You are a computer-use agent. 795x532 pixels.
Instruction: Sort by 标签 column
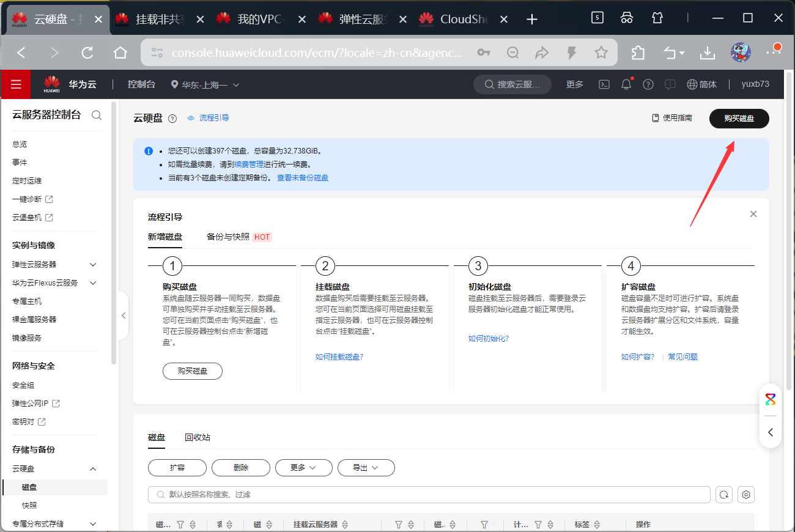click(x=596, y=525)
